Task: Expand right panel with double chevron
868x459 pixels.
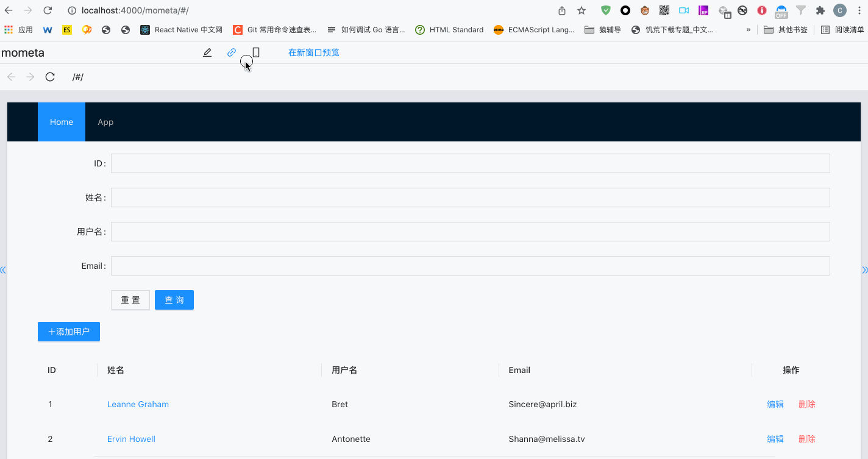Action: coord(864,270)
